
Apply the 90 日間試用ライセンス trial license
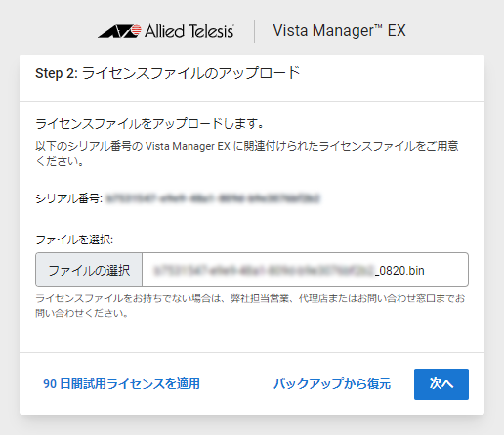pyautogui.click(x=121, y=384)
